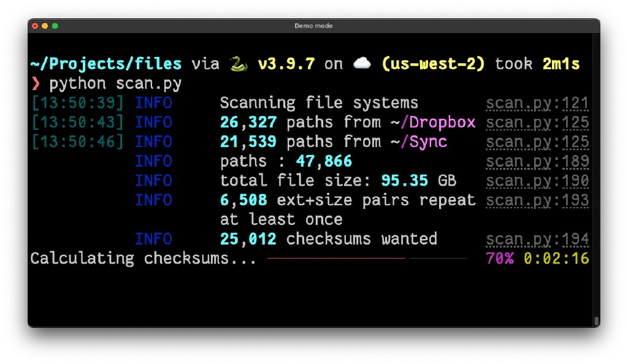Click the yellow minimize window button

(x=45, y=26)
